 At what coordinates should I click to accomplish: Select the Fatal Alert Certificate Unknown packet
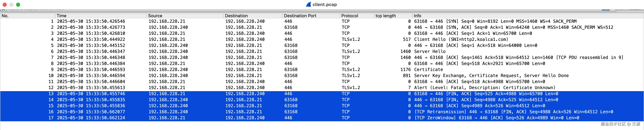tap(322, 88)
